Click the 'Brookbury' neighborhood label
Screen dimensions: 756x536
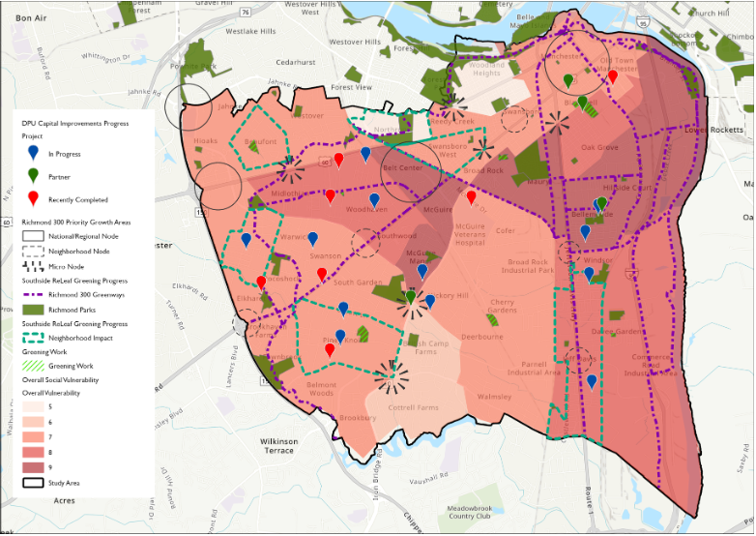[358, 418]
